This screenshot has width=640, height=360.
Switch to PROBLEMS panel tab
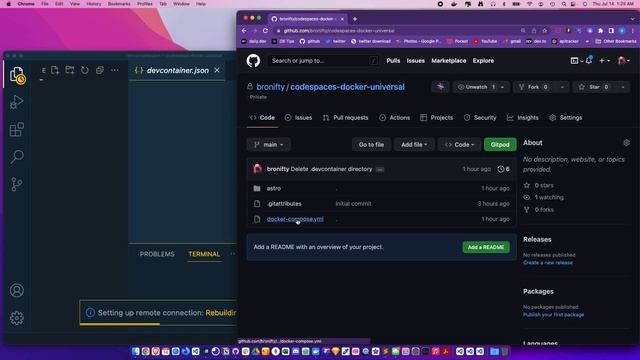click(157, 254)
